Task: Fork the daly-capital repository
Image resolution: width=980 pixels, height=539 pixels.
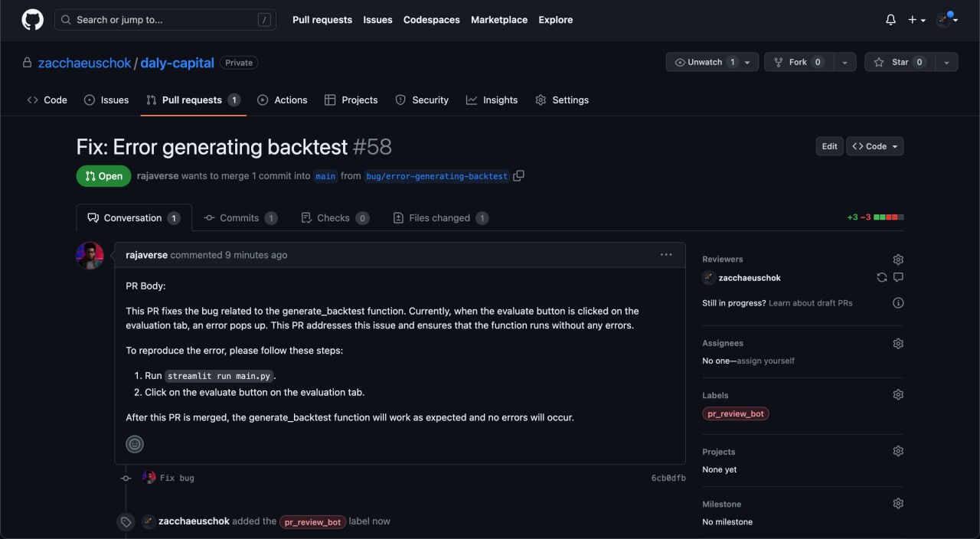Action: tap(799, 62)
